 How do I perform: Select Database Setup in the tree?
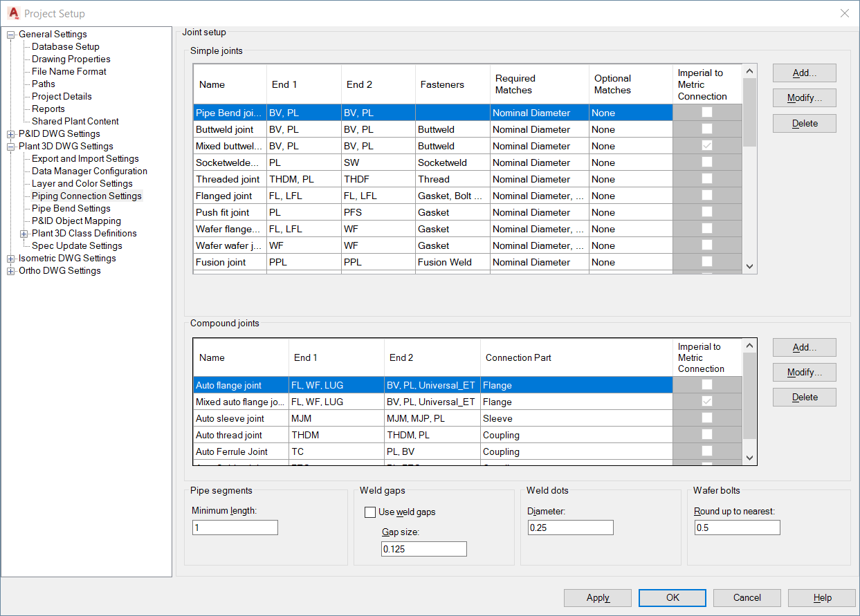click(x=65, y=46)
